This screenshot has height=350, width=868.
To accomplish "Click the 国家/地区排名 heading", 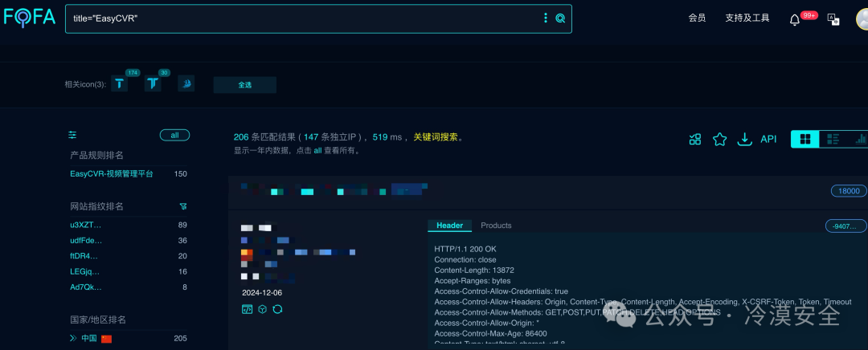I will 98,319.
